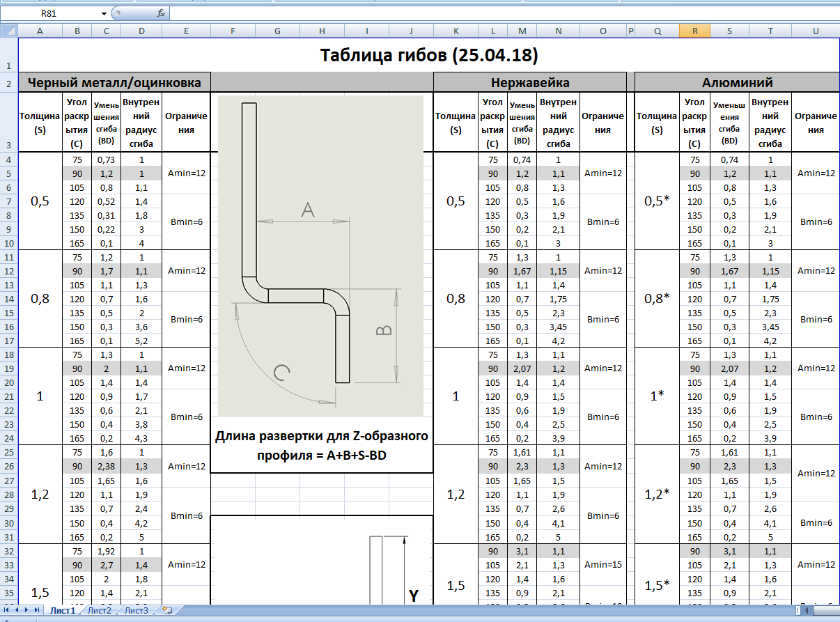Select the cell with value '0,31'
Screen dimensions: 840x622
point(106,215)
